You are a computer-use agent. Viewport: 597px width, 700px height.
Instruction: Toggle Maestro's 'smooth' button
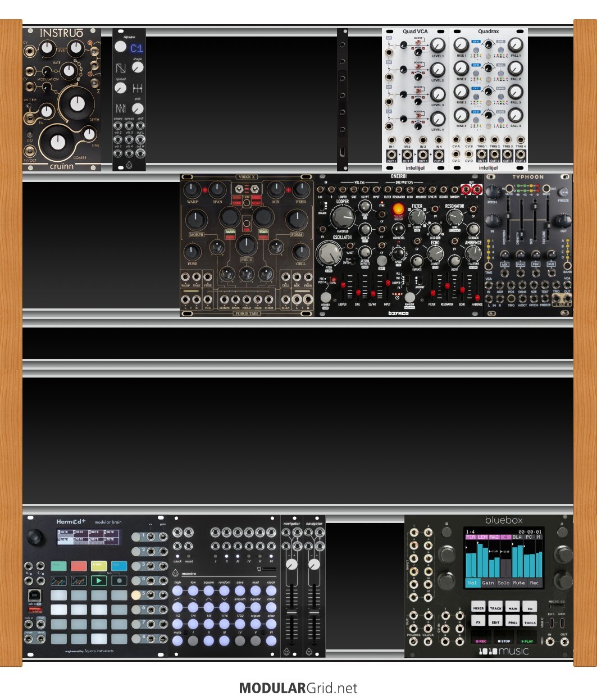click(240, 607)
